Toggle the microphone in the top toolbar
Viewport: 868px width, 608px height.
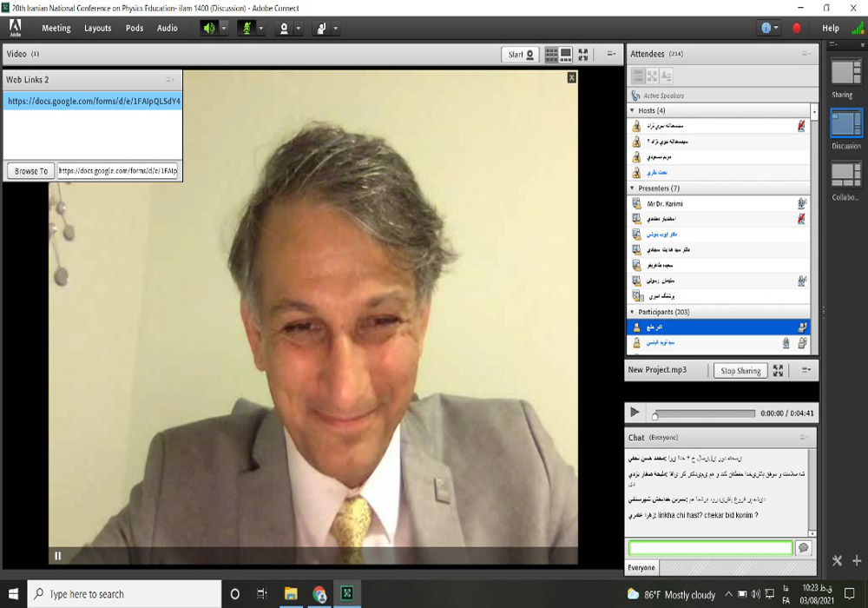pyautogui.click(x=246, y=28)
